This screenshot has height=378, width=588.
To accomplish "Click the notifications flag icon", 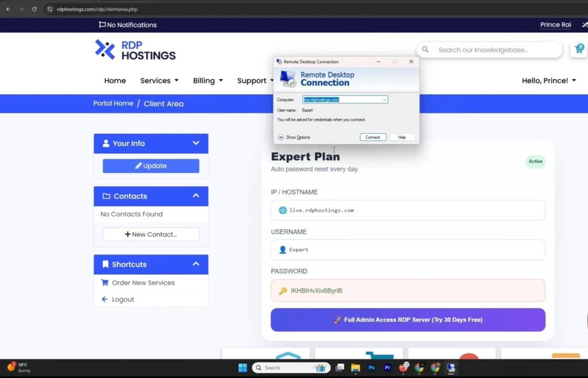I will [x=102, y=25].
